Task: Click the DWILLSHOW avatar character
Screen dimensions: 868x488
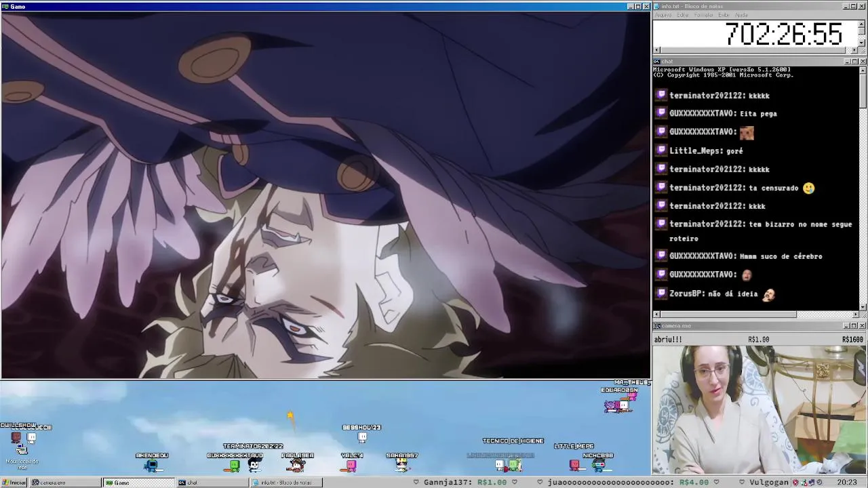Action: [x=16, y=437]
